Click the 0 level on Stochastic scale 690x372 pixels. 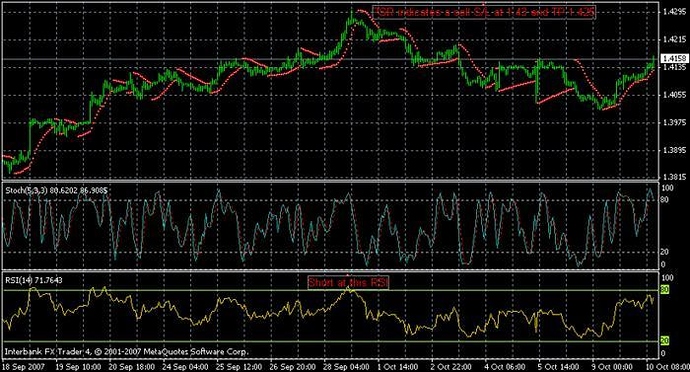click(664, 265)
